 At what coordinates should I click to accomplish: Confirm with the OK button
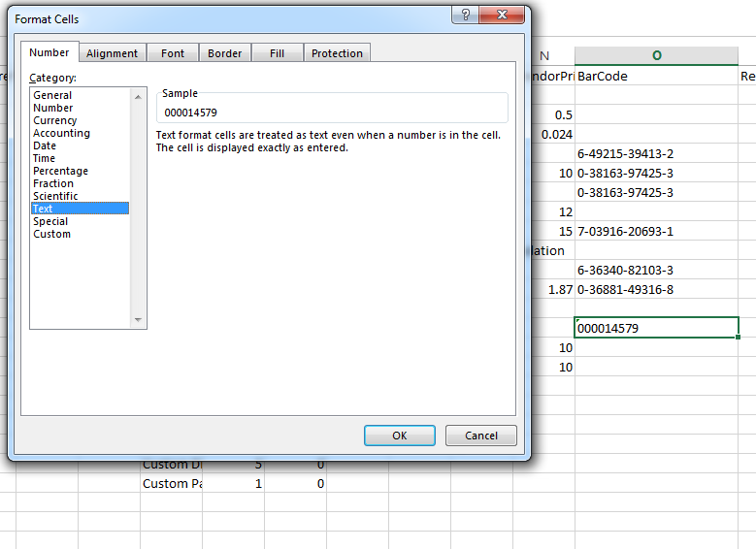399,436
